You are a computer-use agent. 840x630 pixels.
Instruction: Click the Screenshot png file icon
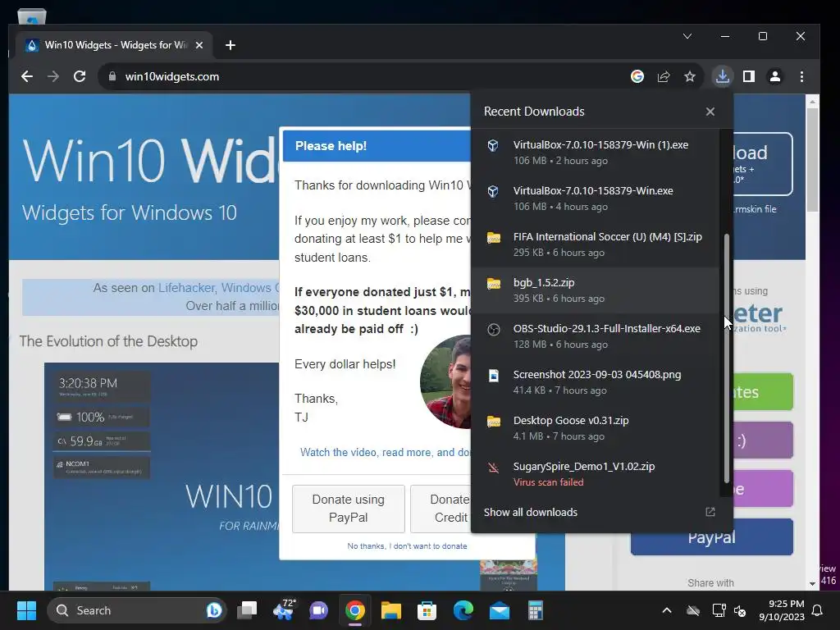point(493,376)
